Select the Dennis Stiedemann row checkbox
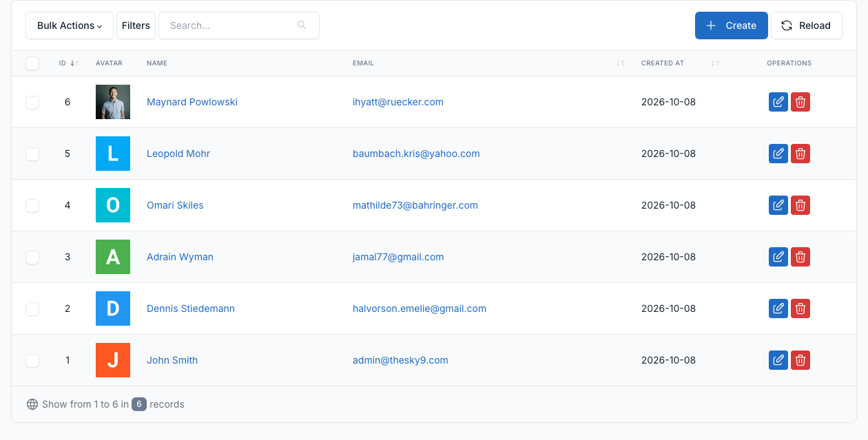Screen dimensions: 868x440 tap(32, 309)
